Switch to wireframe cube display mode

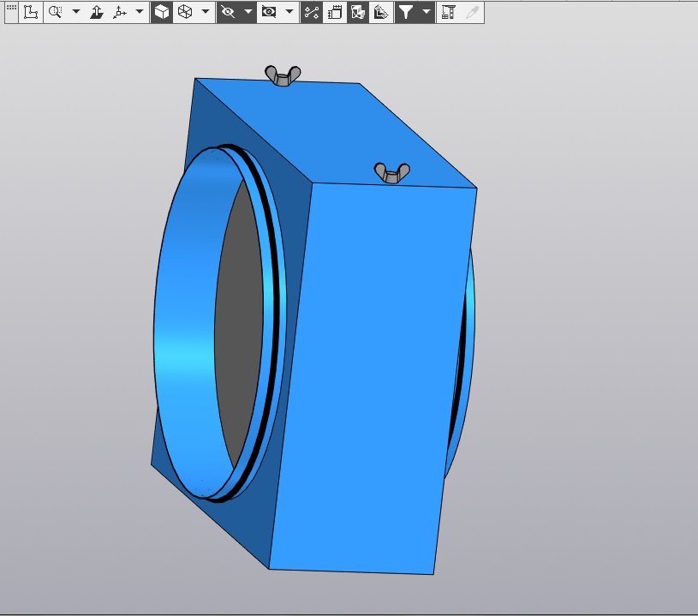pos(185,12)
